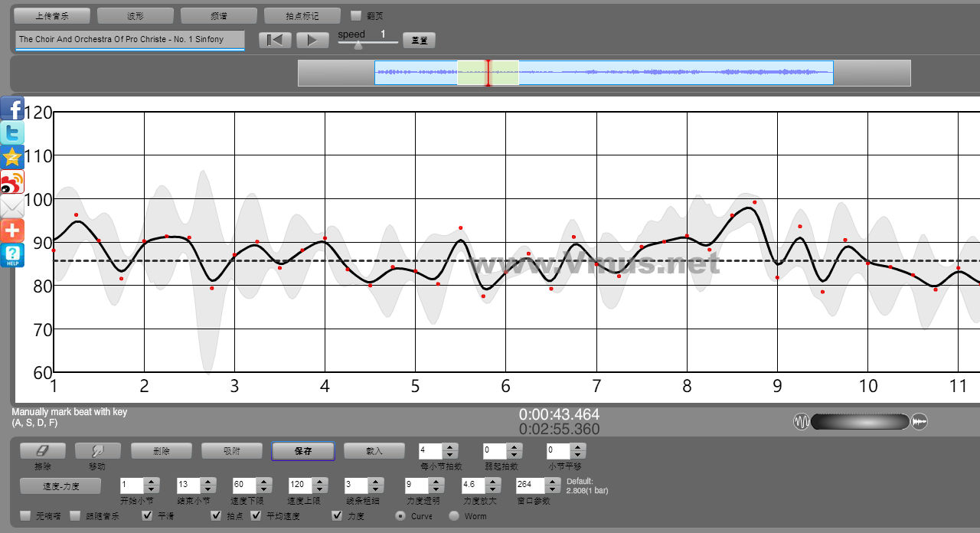The height and width of the screenshot is (533, 980).
Task: Increase the 每小节拍数 stepper value
Action: (x=450, y=447)
